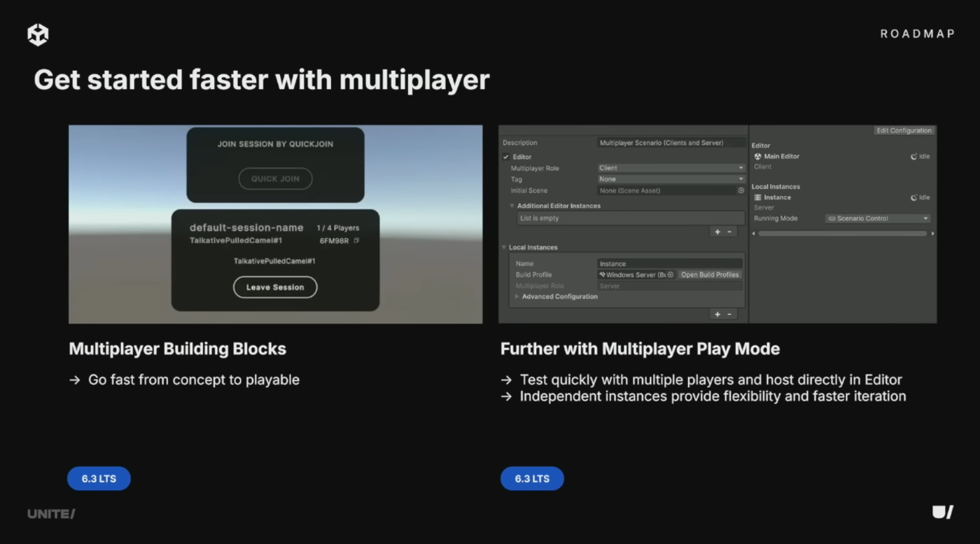
Task: Open the Running Mode Scenario Control dropdown
Action: point(878,218)
